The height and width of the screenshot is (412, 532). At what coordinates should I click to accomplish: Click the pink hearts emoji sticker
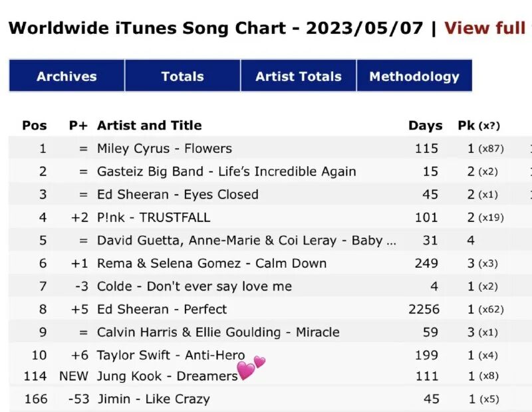tap(250, 367)
